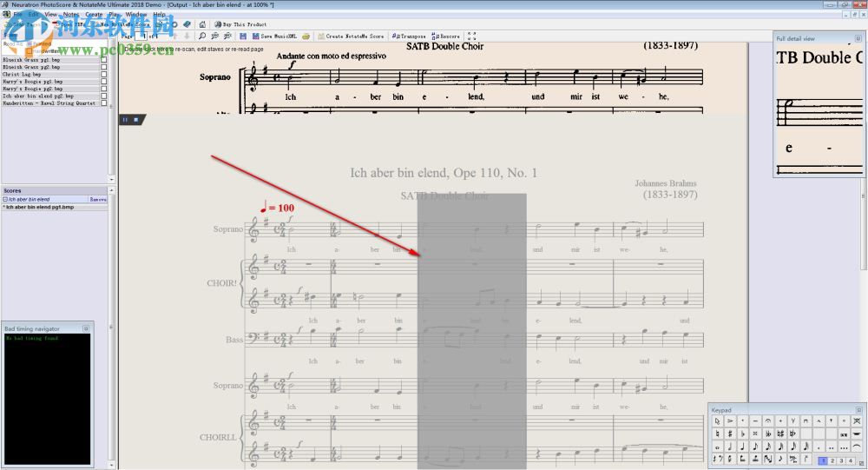Select the accent mark on Keypad

pos(730,420)
